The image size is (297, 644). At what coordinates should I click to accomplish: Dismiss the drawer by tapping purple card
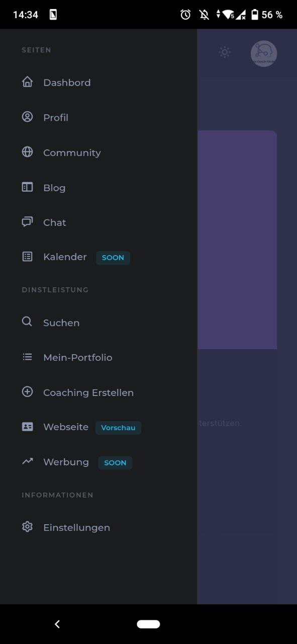coord(237,239)
